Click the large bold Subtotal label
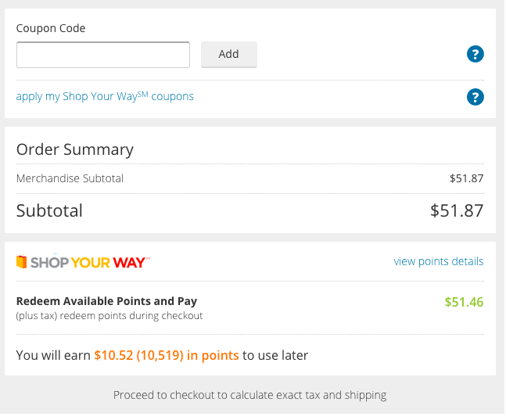 point(49,210)
